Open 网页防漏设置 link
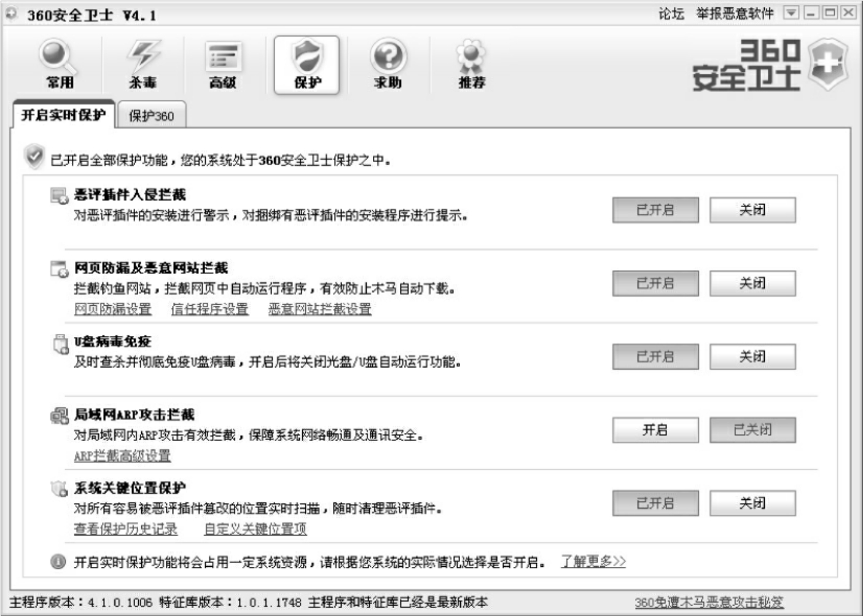 tap(112, 309)
